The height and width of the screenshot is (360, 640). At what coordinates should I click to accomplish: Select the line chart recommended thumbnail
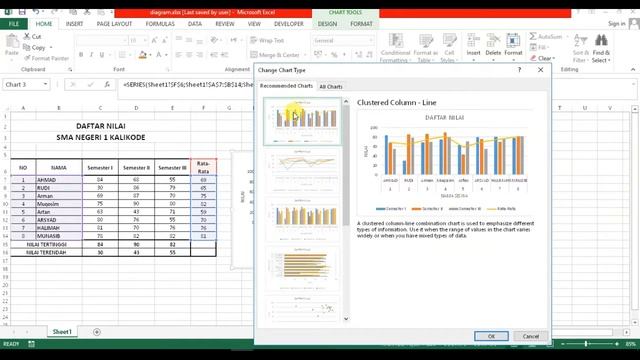coord(302,171)
